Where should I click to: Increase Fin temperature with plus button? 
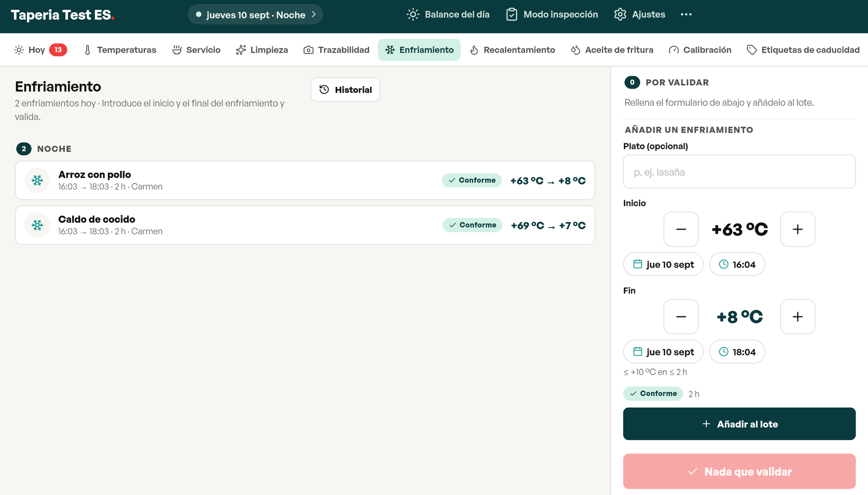coord(797,316)
